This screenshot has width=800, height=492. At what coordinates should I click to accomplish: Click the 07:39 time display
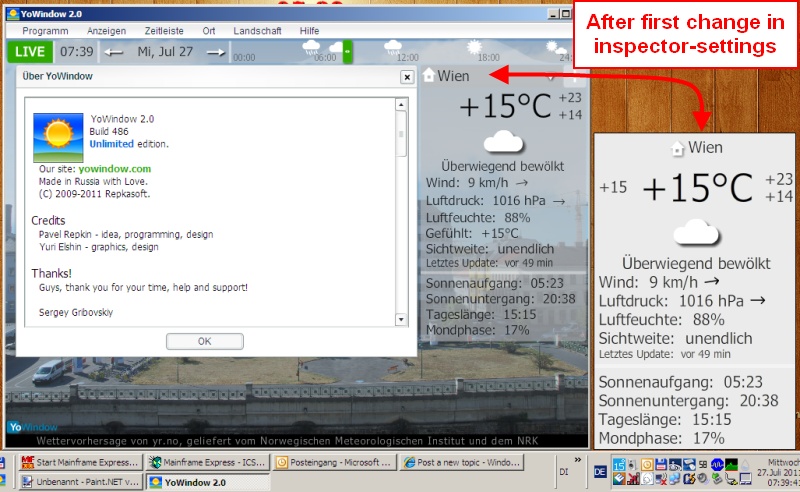coord(77,52)
